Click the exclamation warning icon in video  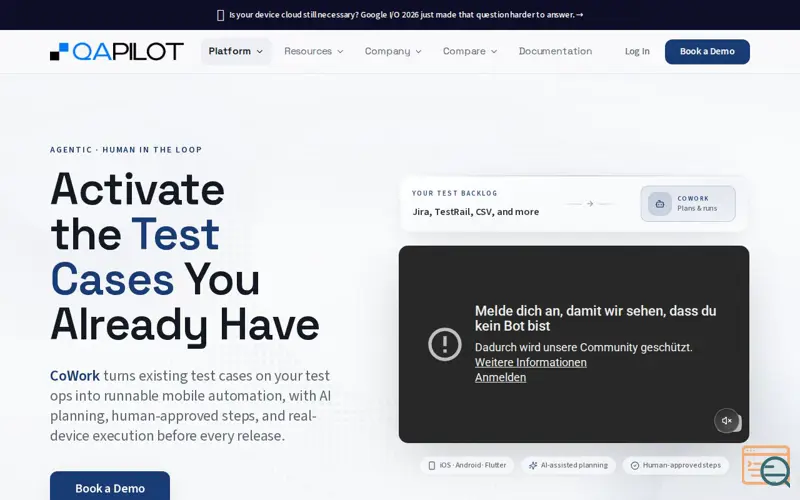pyautogui.click(x=445, y=344)
